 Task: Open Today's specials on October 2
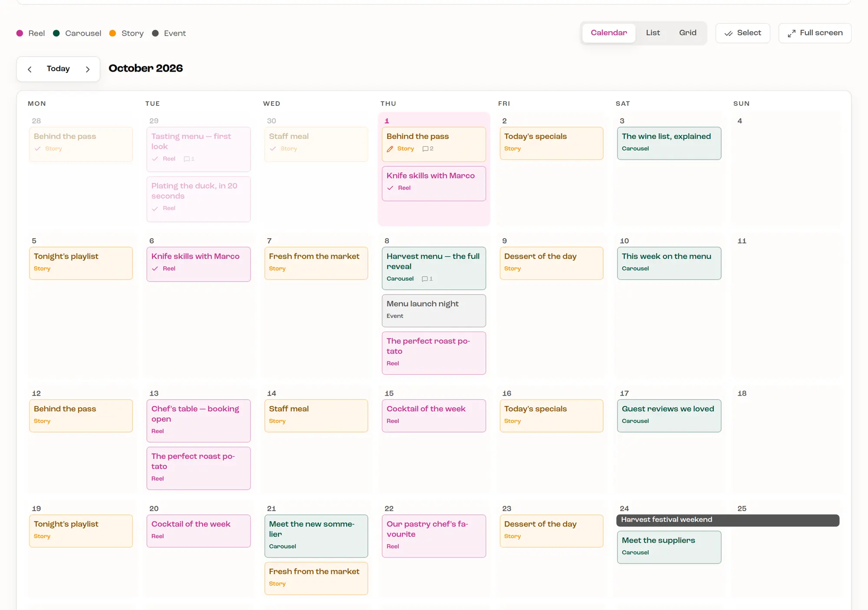tap(551, 143)
